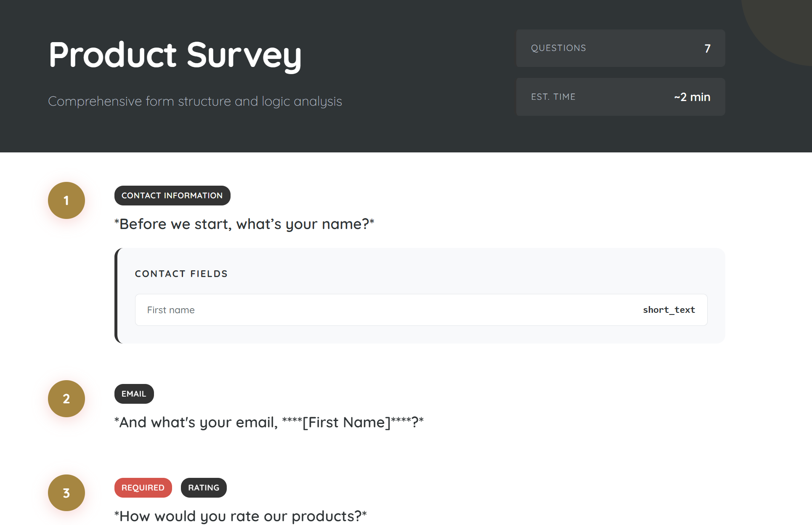812x525 pixels.
Task: Click the "rate our products" question text
Action: pyautogui.click(x=241, y=516)
